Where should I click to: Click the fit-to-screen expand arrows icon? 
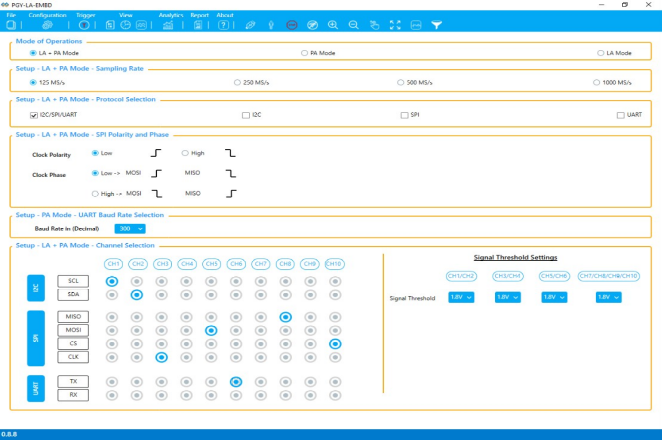[x=394, y=24]
